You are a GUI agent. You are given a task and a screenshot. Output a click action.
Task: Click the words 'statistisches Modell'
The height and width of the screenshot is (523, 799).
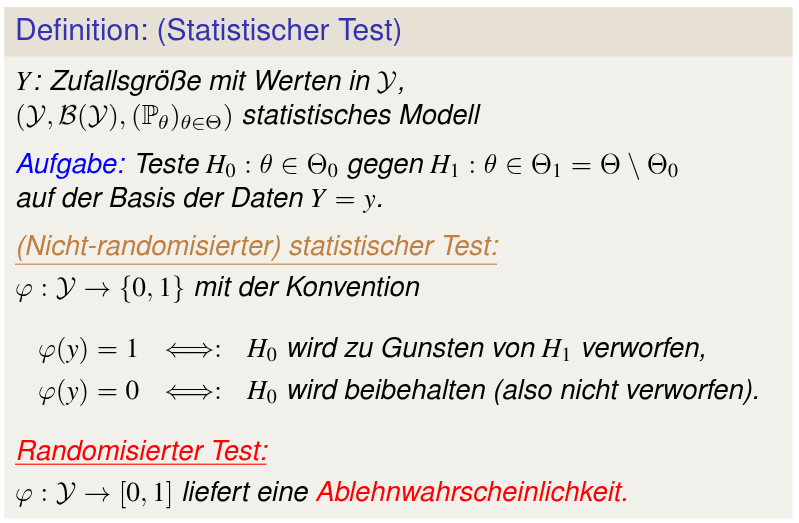point(361,115)
